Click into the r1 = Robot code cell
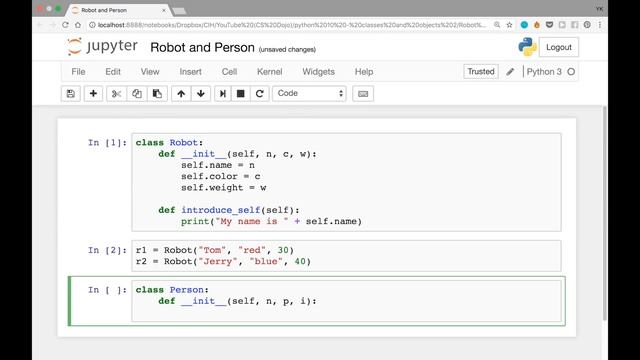The height and width of the screenshot is (360, 640). (x=347, y=256)
